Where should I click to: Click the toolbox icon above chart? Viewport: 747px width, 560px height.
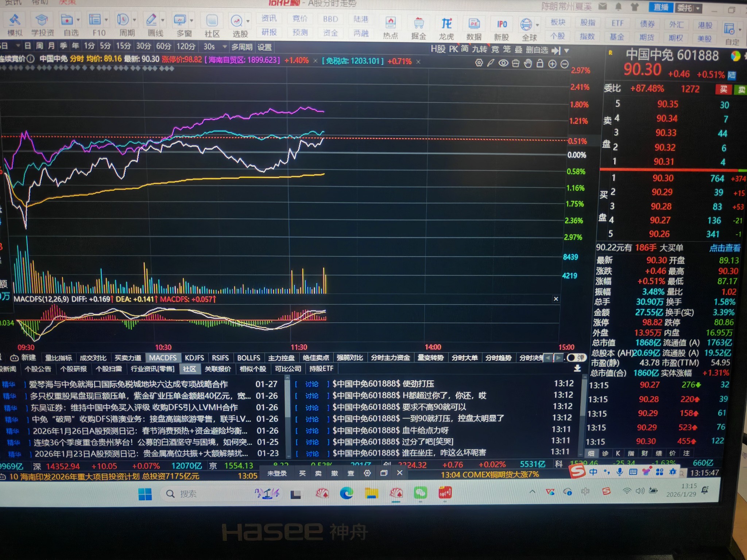[515, 63]
